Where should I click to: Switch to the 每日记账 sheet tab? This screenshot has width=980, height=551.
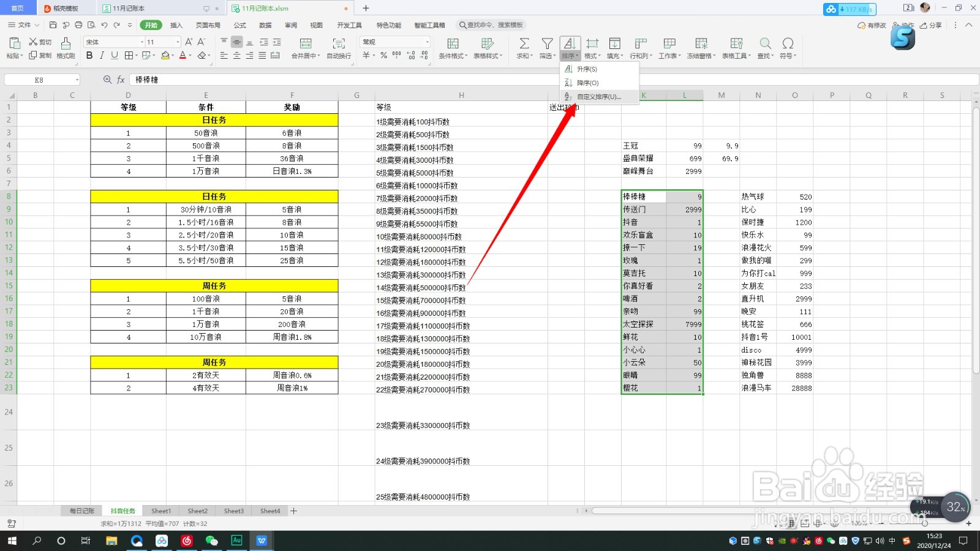(x=81, y=510)
